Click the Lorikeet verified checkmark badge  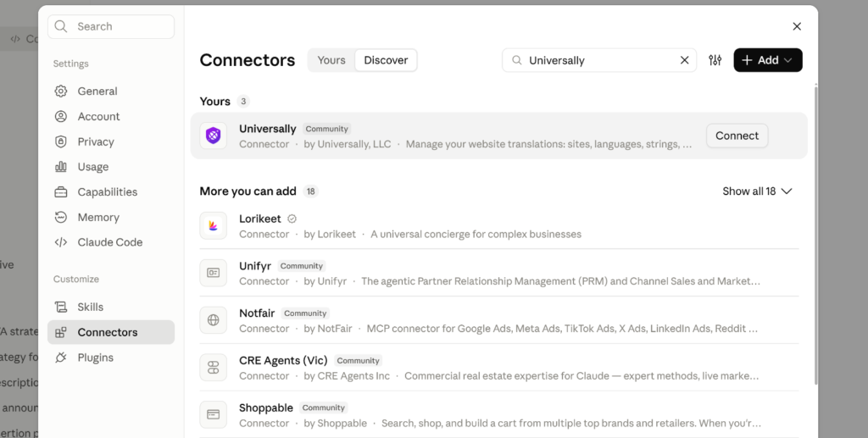[x=292, y=219]
